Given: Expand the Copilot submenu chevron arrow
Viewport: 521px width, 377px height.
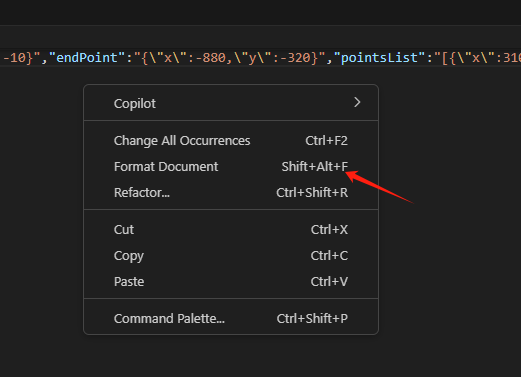Looking at the screenshot, I should coord(357,102).
